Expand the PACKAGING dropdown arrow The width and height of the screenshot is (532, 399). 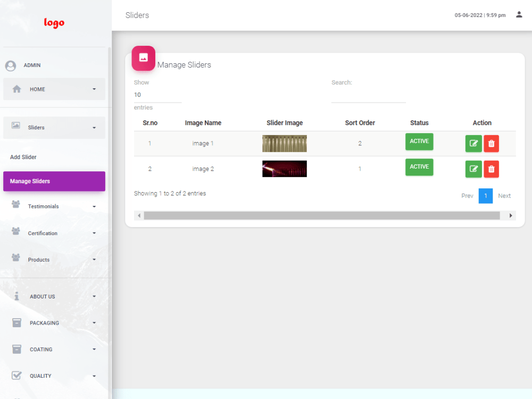[x=94, y=323]
